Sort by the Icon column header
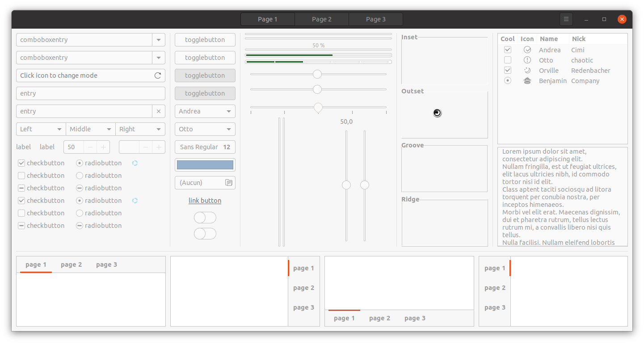644x344 pixels. [x=527, y=39]
